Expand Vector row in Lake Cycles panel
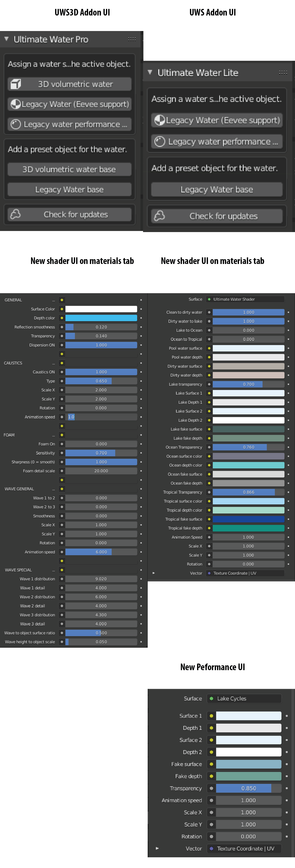 [157, 848]
